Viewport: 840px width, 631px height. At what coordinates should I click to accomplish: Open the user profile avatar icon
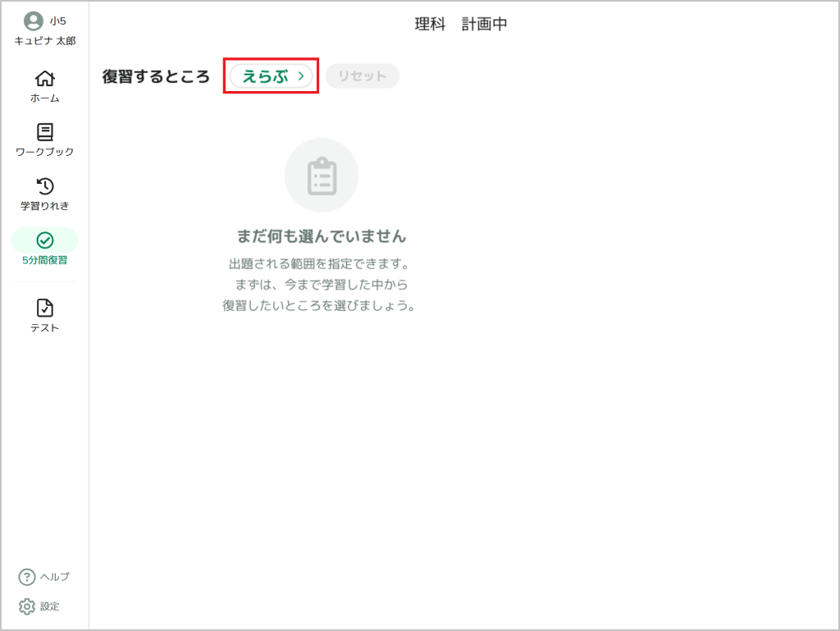click(33, 21)
